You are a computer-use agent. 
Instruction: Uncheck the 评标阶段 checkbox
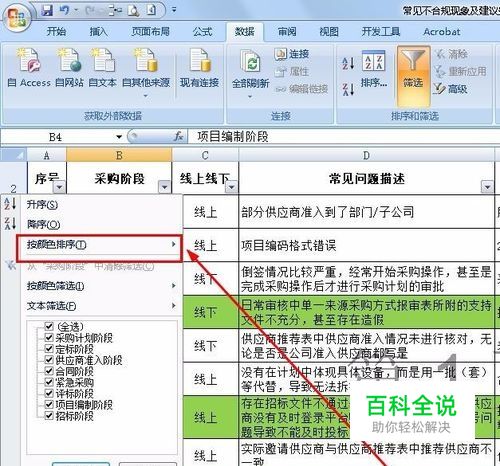click(x=49, y=393)
